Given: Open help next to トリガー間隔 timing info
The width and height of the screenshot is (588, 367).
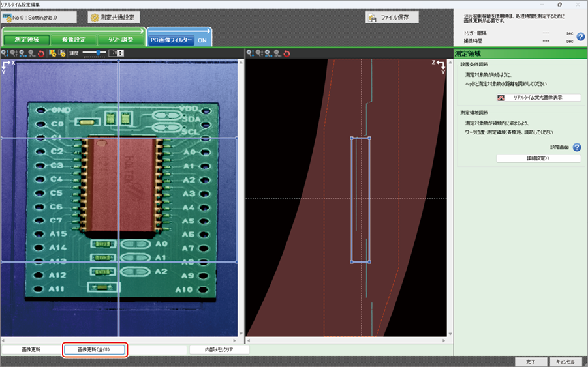Looking at the screenshot, I should point(580,37).
